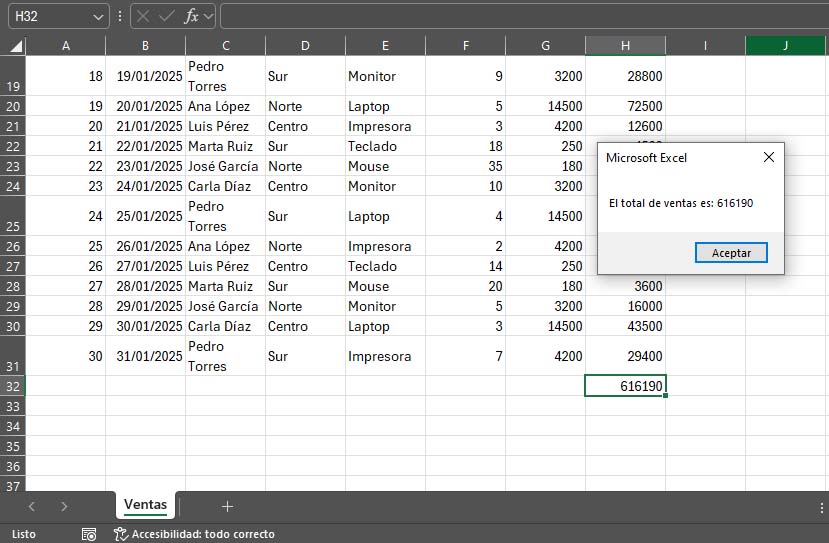
Task: Click cell with value 28800
Action: pyautogui.click(x=625, y=76)
